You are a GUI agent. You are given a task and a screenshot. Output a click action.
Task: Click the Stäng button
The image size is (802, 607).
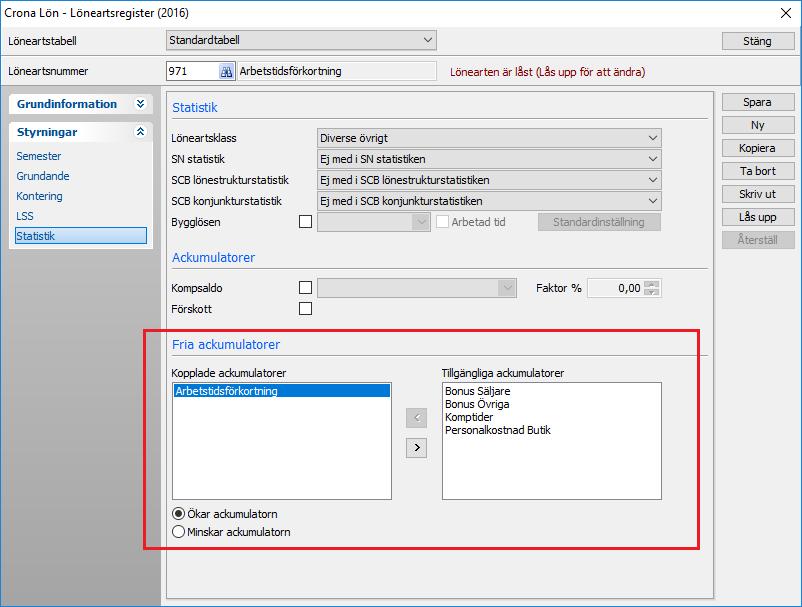click(x=758, y=41)
